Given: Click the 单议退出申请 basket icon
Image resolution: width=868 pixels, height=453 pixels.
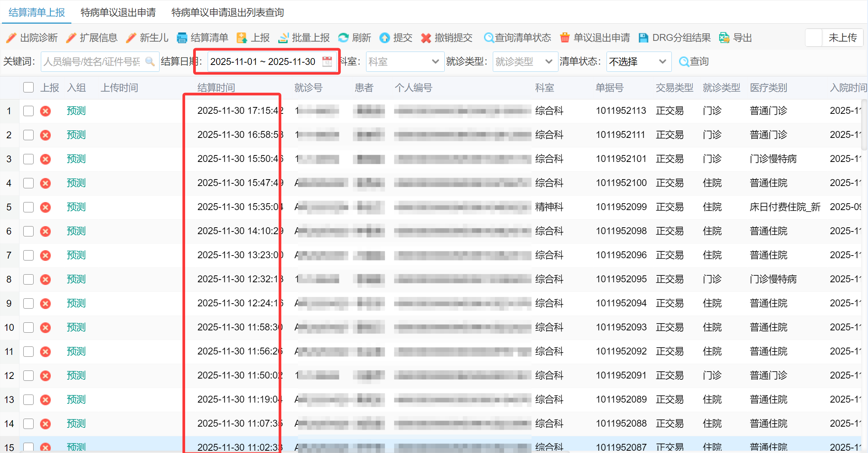Looking at the screenshot, I should tap(565, 38).
